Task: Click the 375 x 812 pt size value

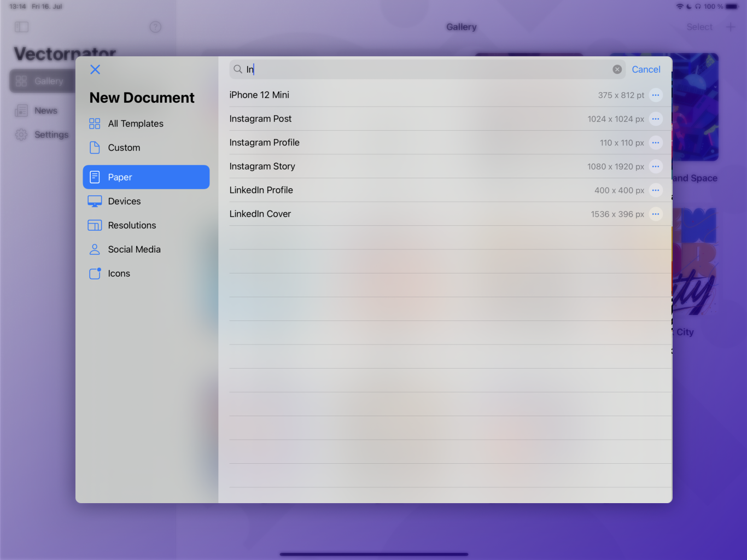Action: click(621, 95)
